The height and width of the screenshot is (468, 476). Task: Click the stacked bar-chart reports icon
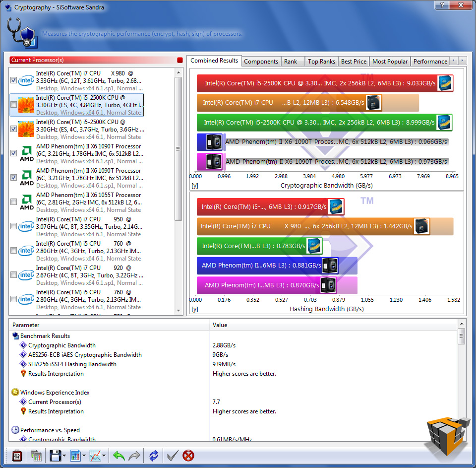tap(36, 456)
